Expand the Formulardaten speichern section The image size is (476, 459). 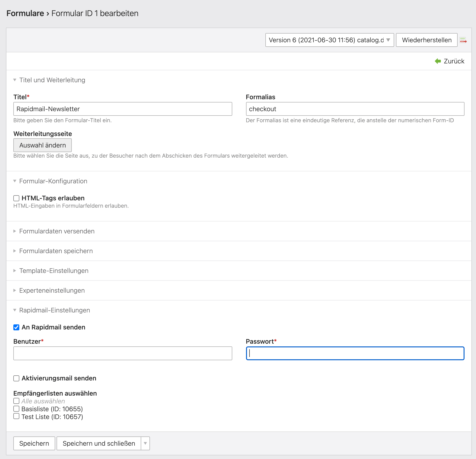pos(56,251)
